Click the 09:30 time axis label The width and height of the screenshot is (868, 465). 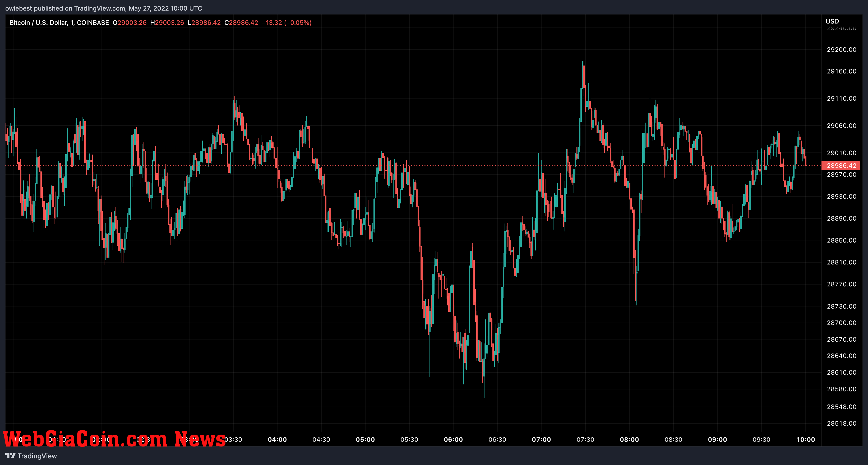point(761,439)
